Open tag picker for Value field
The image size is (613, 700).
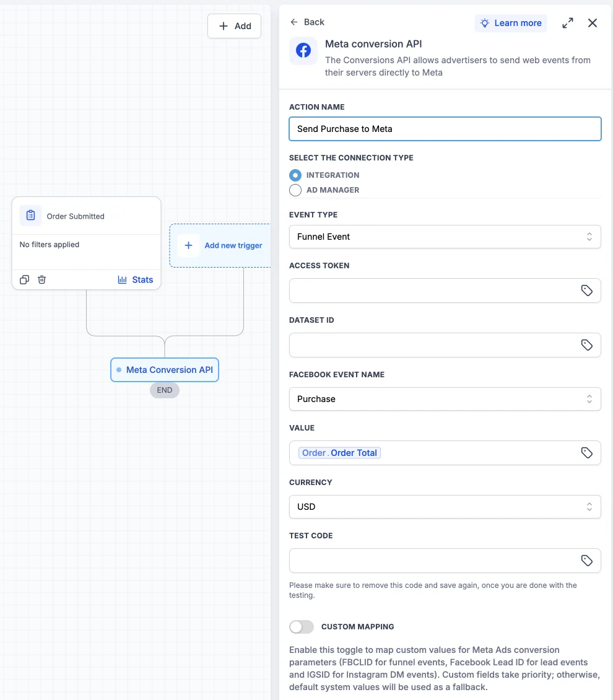[x=586, y=453]
